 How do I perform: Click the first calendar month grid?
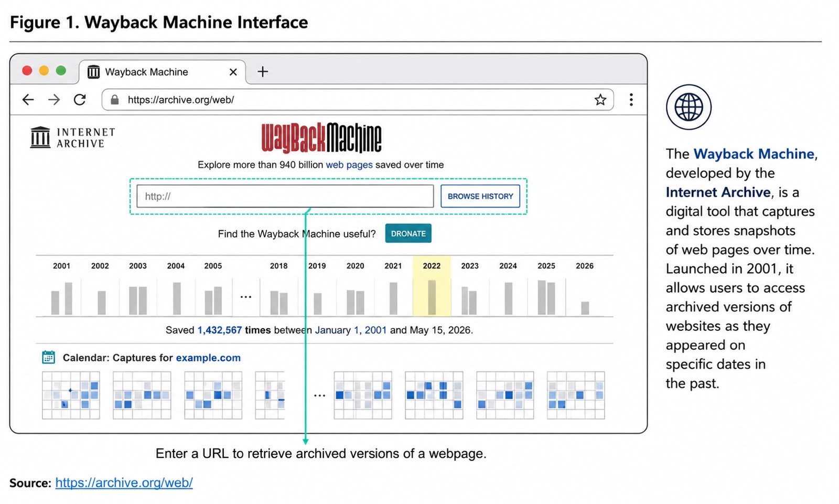click(x=71, y=395)
